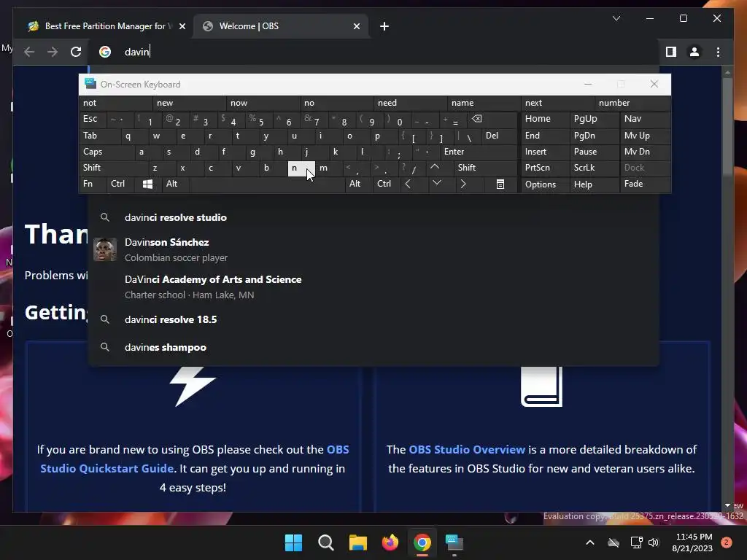Open the Chrome side panel
This screenshot has height=560, width=747.
pos(671,52)
